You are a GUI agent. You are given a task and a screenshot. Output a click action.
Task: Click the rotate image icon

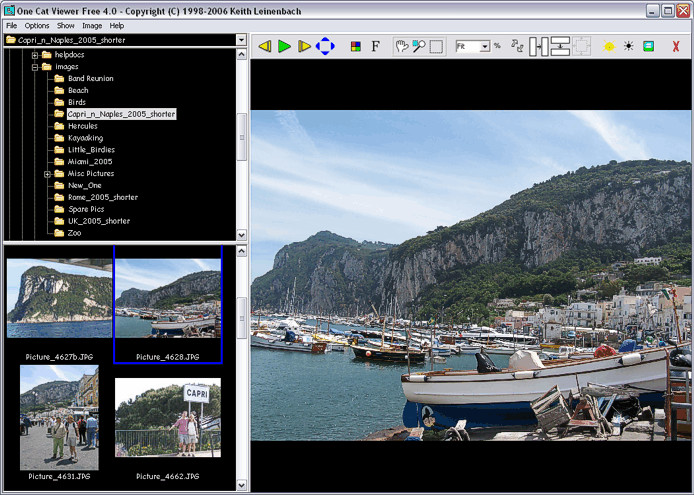(517, 46)
